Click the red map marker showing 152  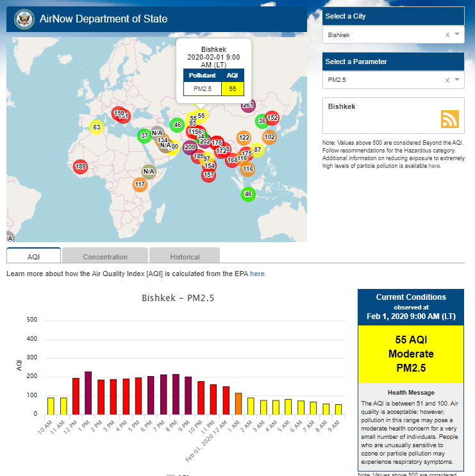(272, 118)
